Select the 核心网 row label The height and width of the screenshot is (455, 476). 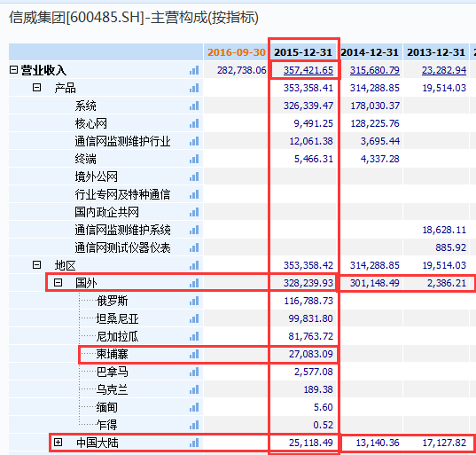90,123
